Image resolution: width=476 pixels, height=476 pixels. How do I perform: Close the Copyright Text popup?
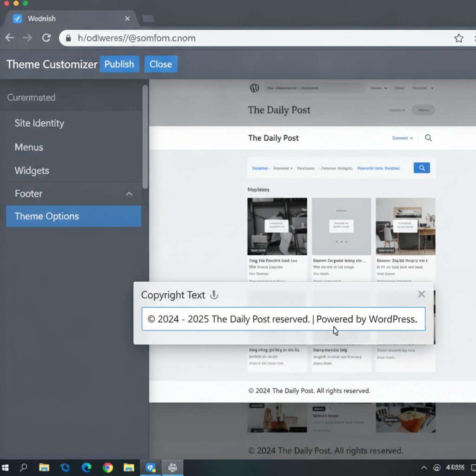click(421, 294)
